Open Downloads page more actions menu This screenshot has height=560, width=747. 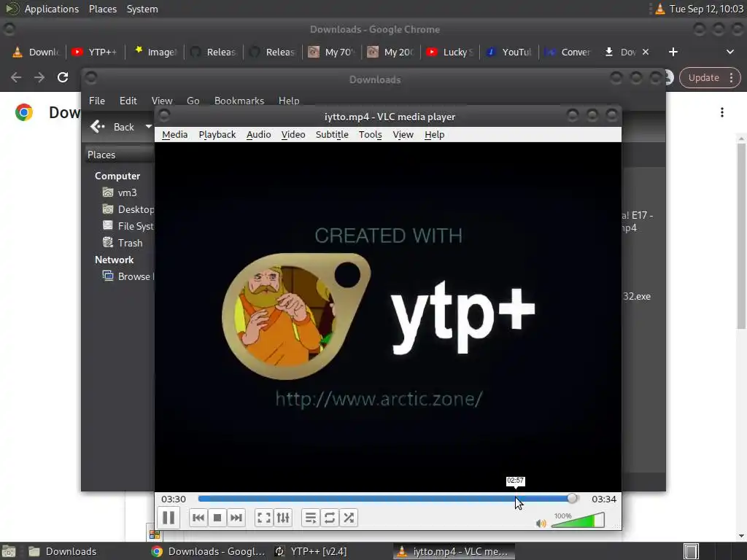pos(722,112)
